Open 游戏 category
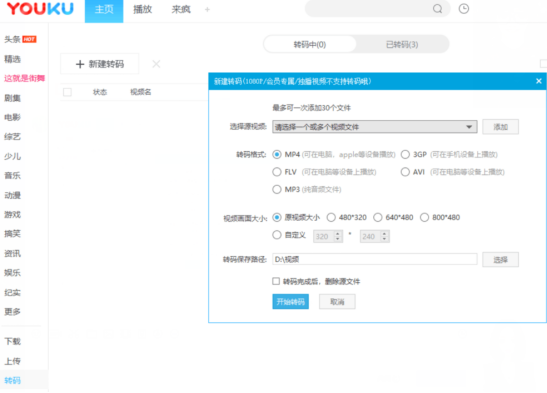The image size is (547, 393). tap(13, 214)
